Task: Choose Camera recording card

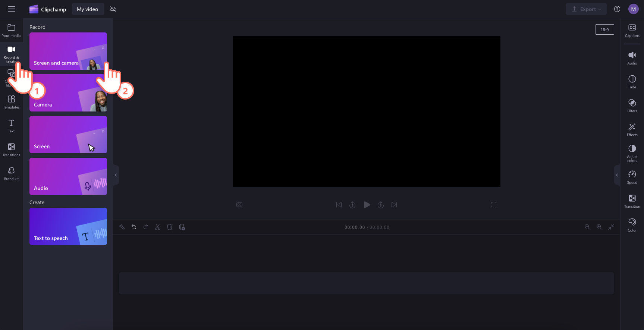Action: pyautogui.click(x=68, y=93)
